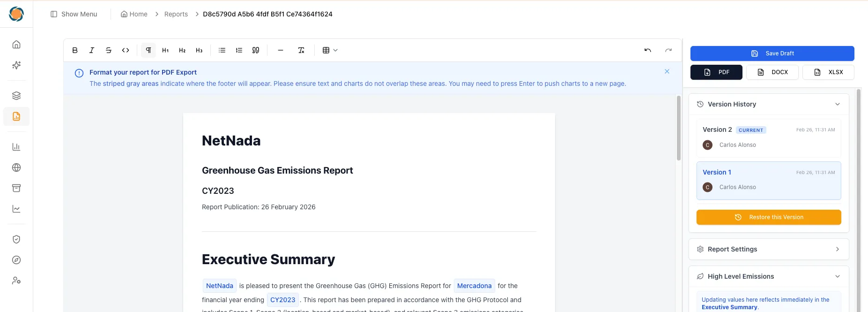
Task: Click the right panel scrollbar
Action: coord(859,200)
